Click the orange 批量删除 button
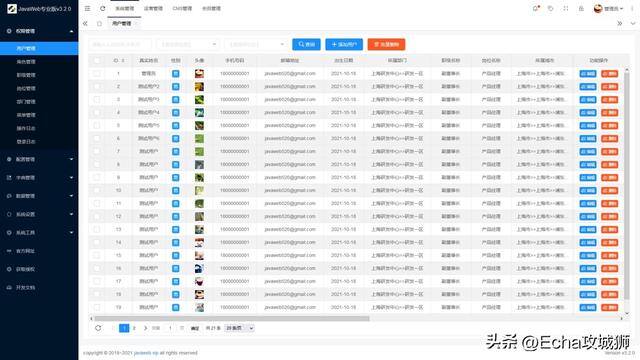This screenshot has height=360, width=640. [x=387, y=44]
